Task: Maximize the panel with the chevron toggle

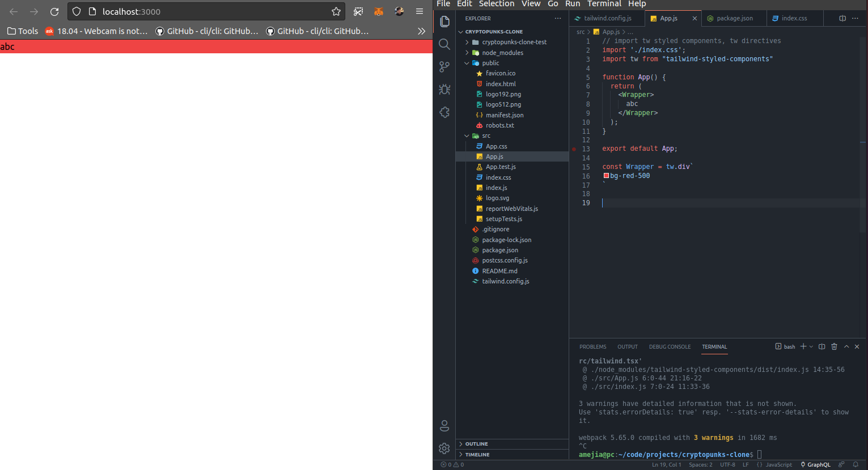Action: point(846,346)
